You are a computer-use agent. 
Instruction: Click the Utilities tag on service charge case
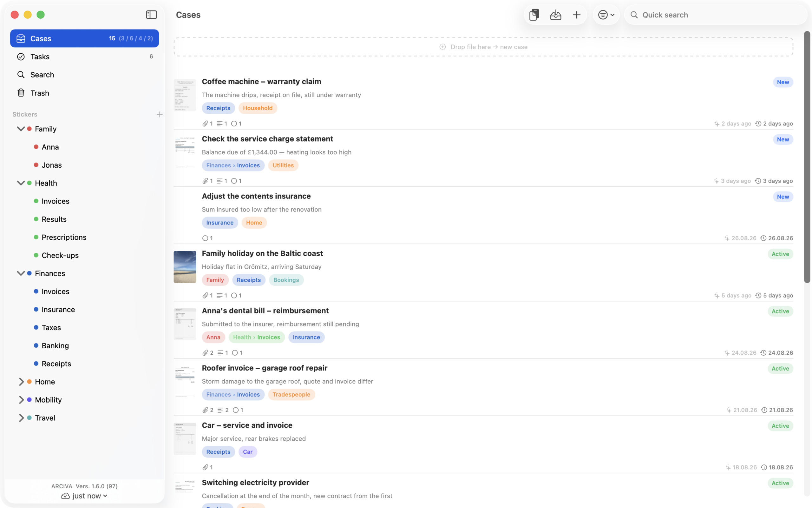tap(283, 165)
